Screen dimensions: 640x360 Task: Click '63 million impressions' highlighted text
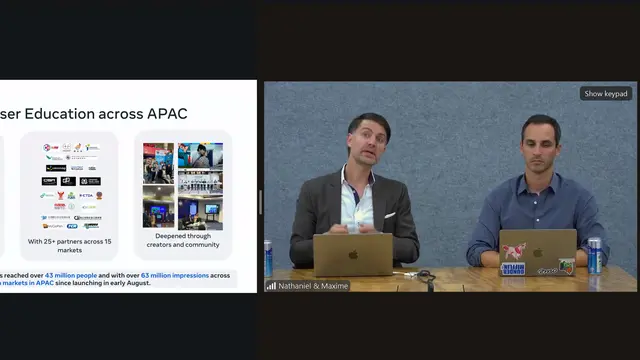(175, 276)
